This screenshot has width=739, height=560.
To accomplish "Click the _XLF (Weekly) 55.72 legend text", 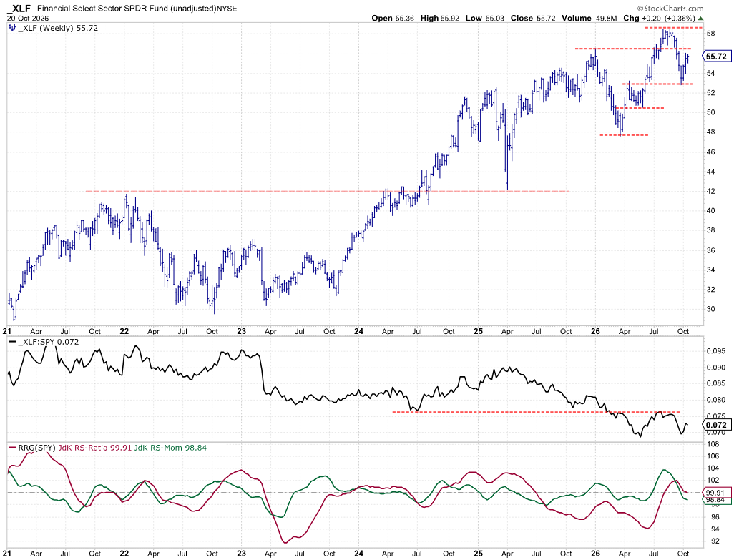I will coord(57,29).
